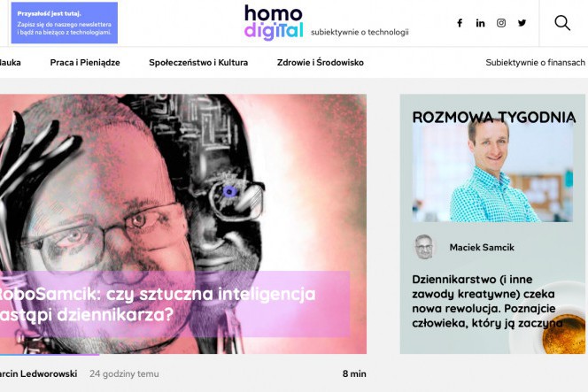Click the Maciek Samcik author name
The height and width of the screenshot is (392, 588).
pyautogui.click(x=482, y=248)
